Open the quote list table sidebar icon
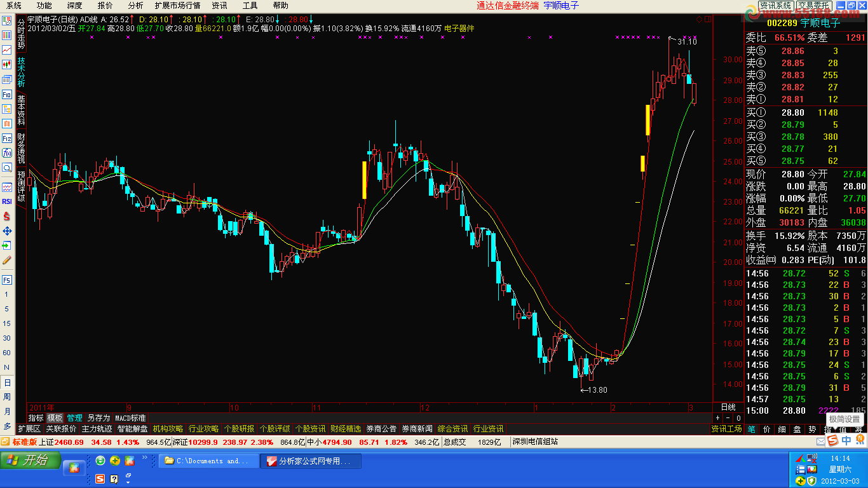The width and height of the screenshot is (868, 488). pyautogui.click(x=7, y=36)
